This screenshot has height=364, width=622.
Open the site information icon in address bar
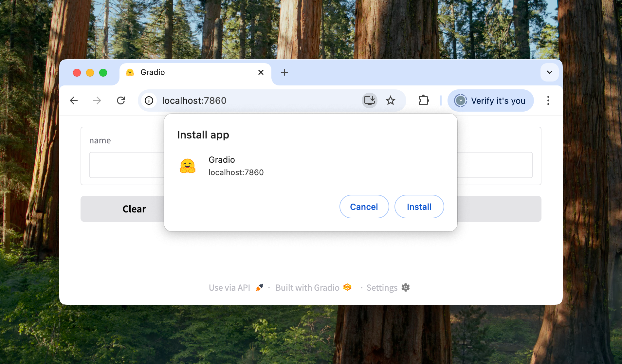149,100
